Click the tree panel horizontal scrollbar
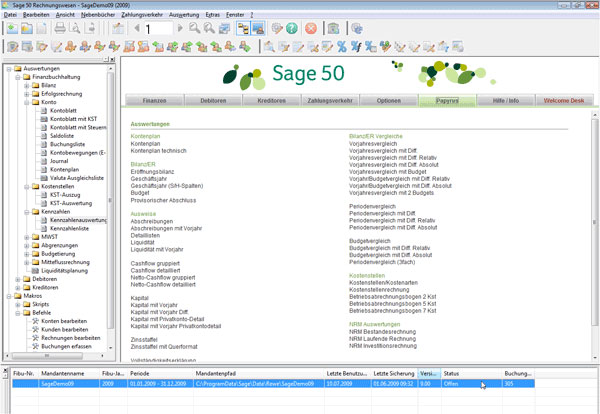600x414 pixels. [x=47, y=355]
